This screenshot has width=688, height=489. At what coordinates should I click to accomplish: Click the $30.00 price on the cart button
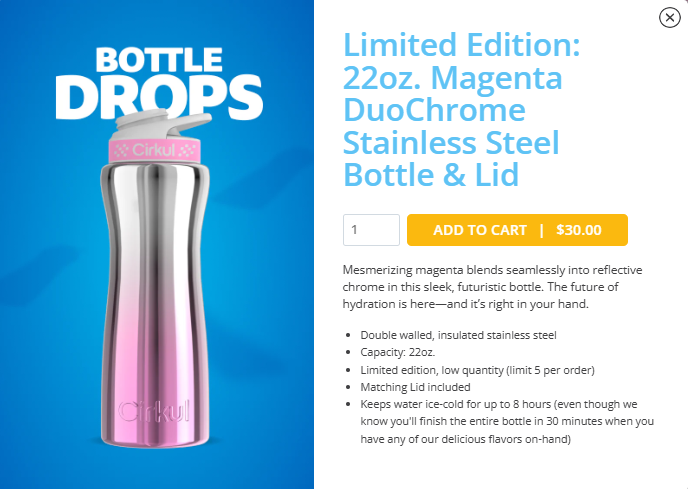point(579,230)
